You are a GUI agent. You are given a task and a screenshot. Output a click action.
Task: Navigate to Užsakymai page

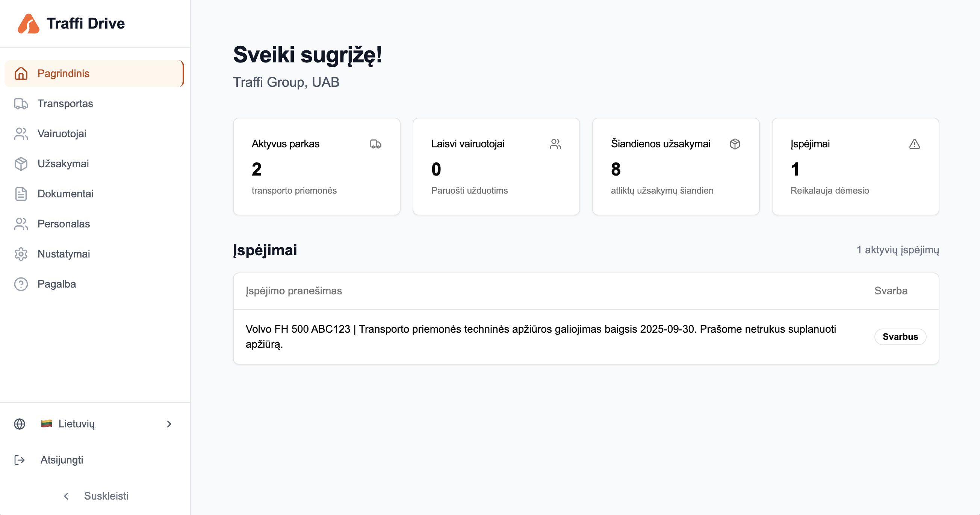click(x=63, y=164)
